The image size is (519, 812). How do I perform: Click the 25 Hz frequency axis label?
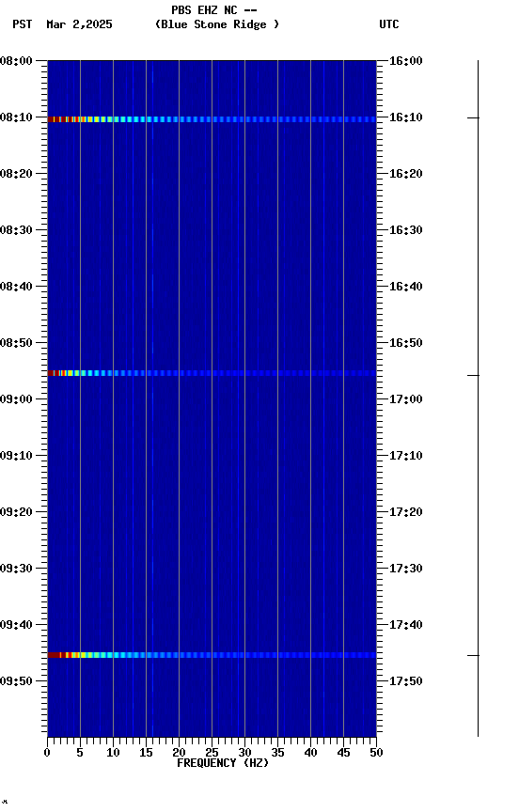tap(212, 753)
